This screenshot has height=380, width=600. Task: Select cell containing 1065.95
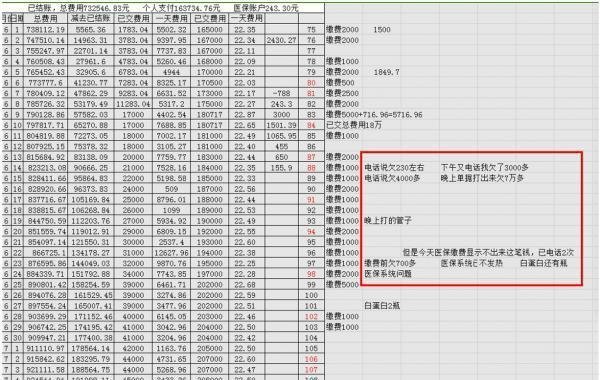click(281, 136)
